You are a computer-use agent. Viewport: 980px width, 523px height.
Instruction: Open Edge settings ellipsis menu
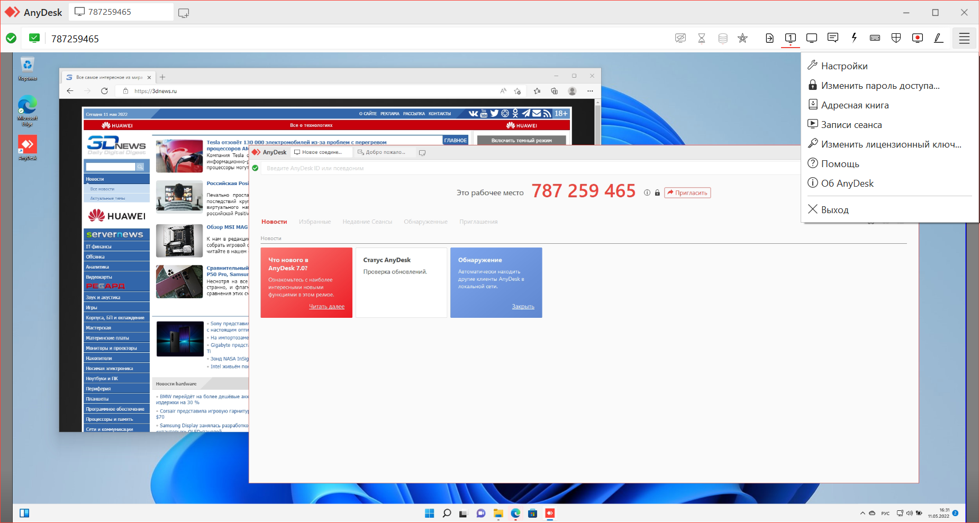tap(590, 91)
